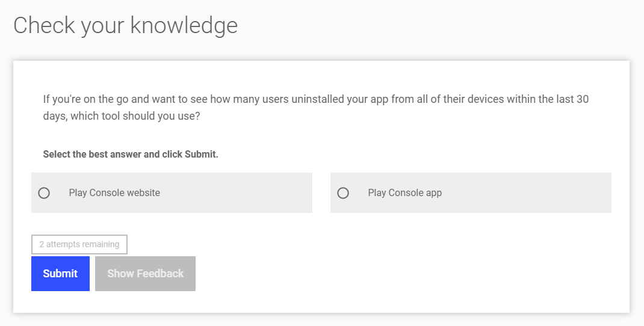
Task: Click the "Select the best answer" instruction line
Action: pyautogui.click(x=131, y=155)
